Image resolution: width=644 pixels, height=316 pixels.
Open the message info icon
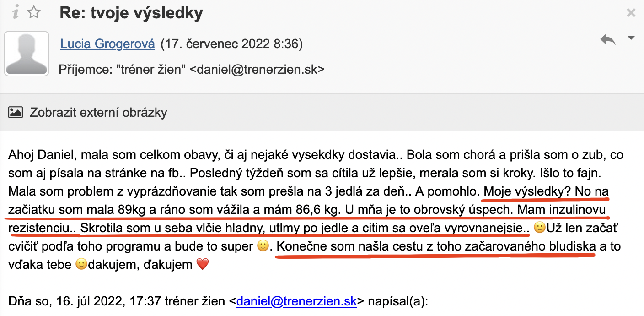(x=16, y=13)
